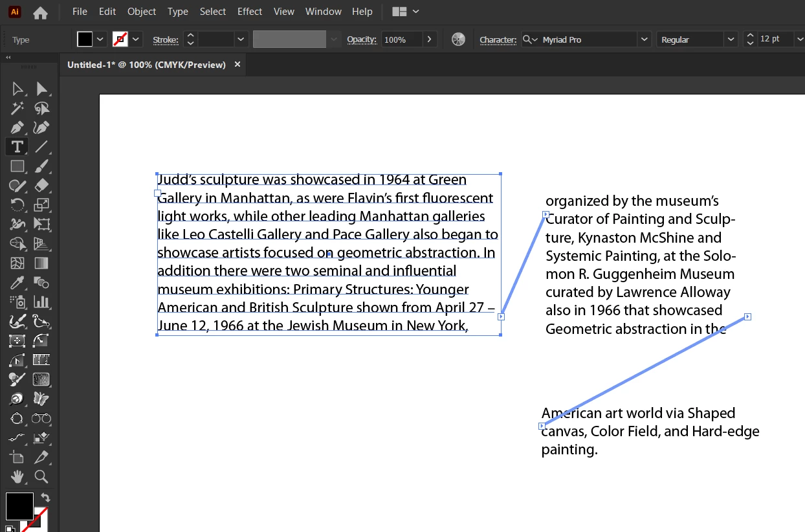Open the Regular font style dropdown
The width and height of the screenshot is (805, 532).
[731, 39]
